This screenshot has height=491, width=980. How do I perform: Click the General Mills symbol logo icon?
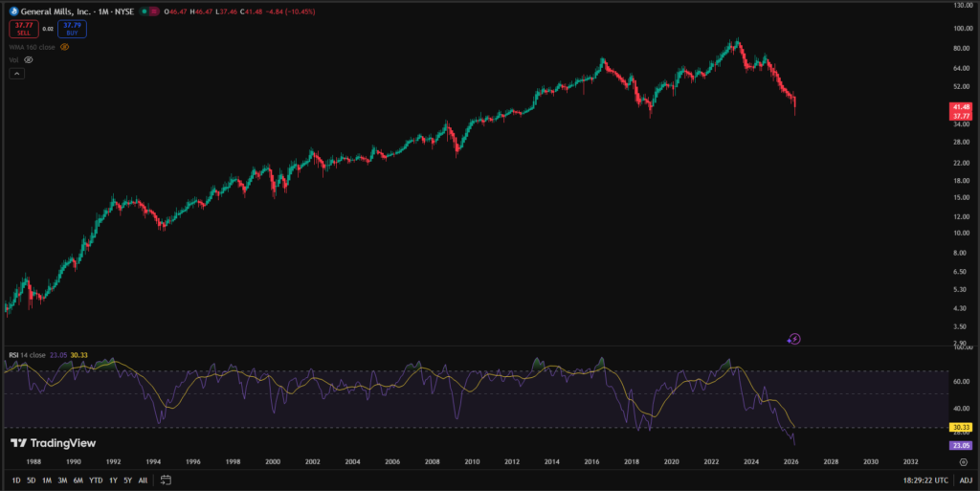pos(13,11)
